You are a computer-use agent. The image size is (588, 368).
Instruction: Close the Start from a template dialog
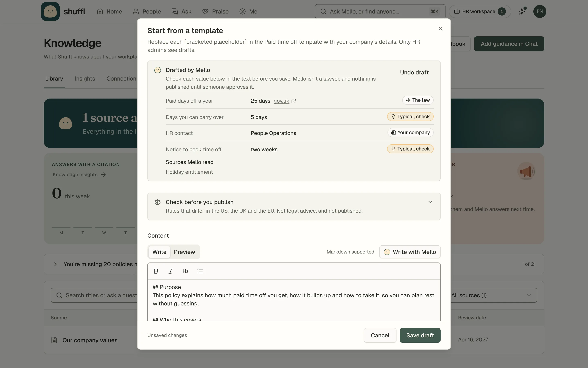point(441,29)
